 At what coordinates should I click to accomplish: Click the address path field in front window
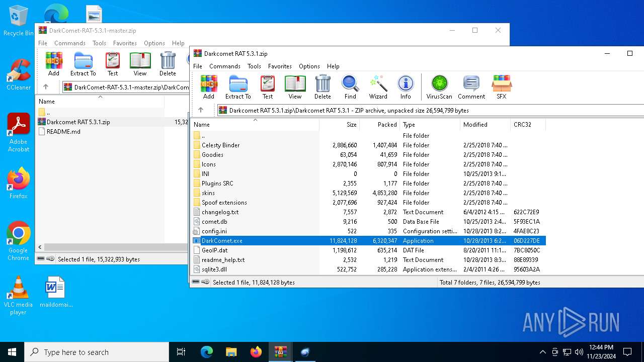coord(430,110)
